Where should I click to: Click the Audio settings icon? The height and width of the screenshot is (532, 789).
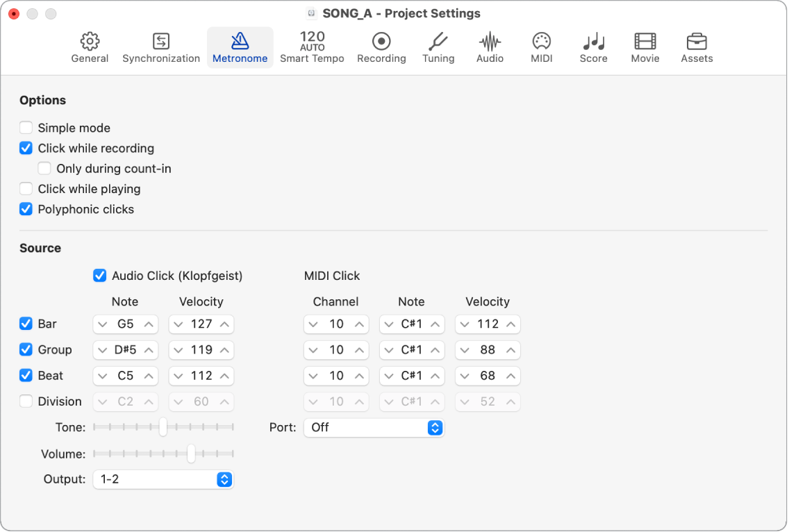(490, 47)
